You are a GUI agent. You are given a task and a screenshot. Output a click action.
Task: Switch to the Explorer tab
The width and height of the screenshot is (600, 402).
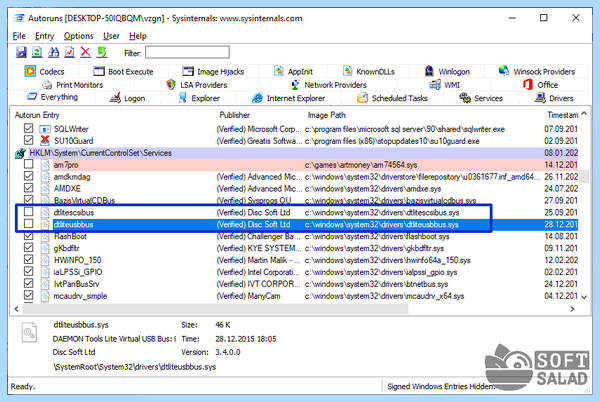(x=199, y=98)
